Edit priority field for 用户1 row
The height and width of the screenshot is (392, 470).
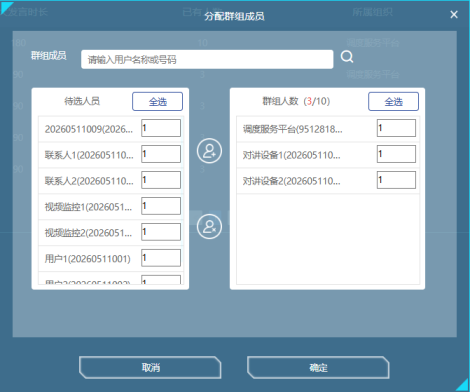161,258
